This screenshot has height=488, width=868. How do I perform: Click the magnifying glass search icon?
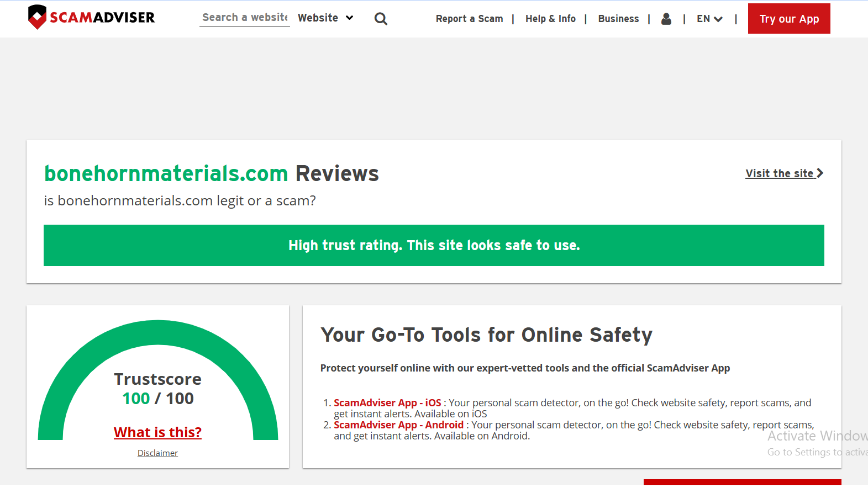pyautogui.click(x=381, y=19)
